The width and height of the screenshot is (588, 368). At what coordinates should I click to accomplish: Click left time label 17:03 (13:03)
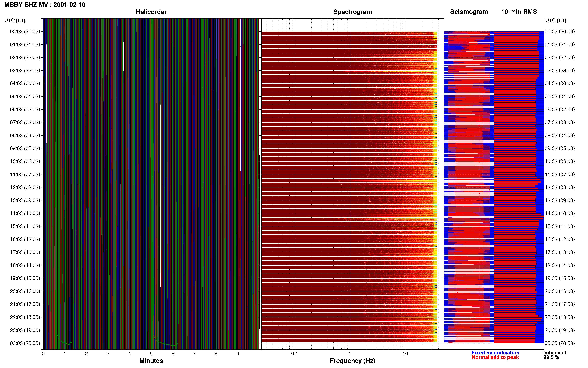tap(25, 252)
